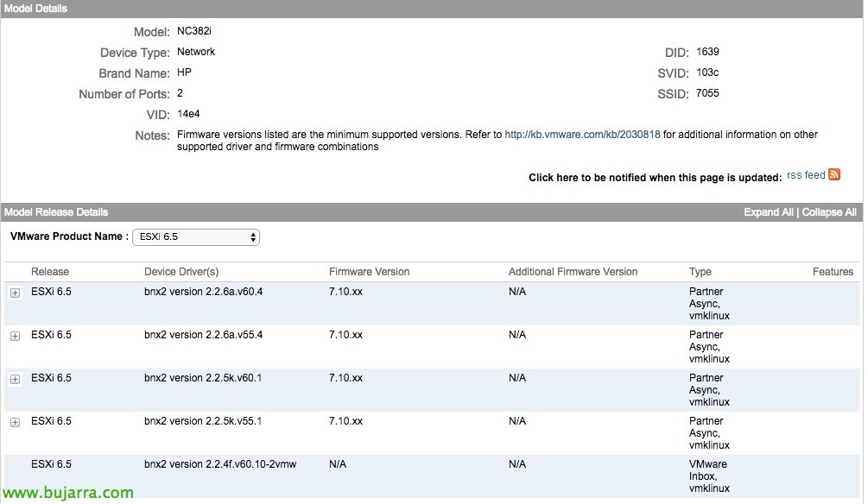Click the orange RSS feed icon

[834, 175]
